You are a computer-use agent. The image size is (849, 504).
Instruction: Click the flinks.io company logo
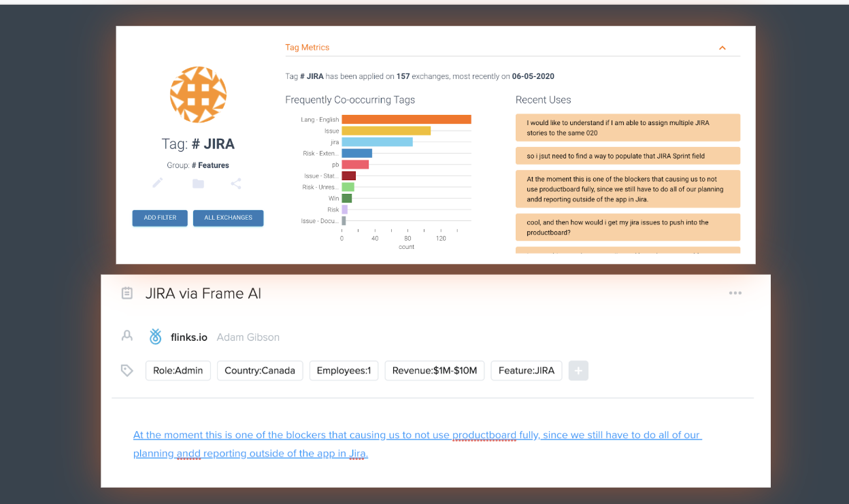(156, 336)
